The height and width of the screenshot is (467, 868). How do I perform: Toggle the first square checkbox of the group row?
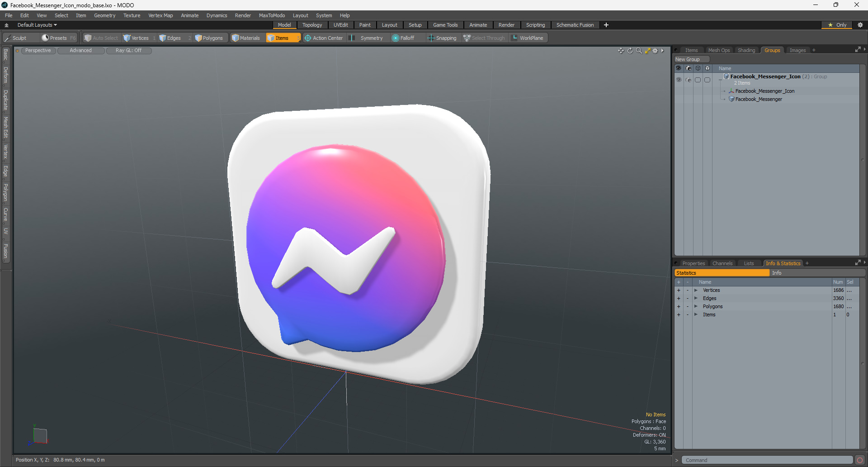(x=698, y=80)
